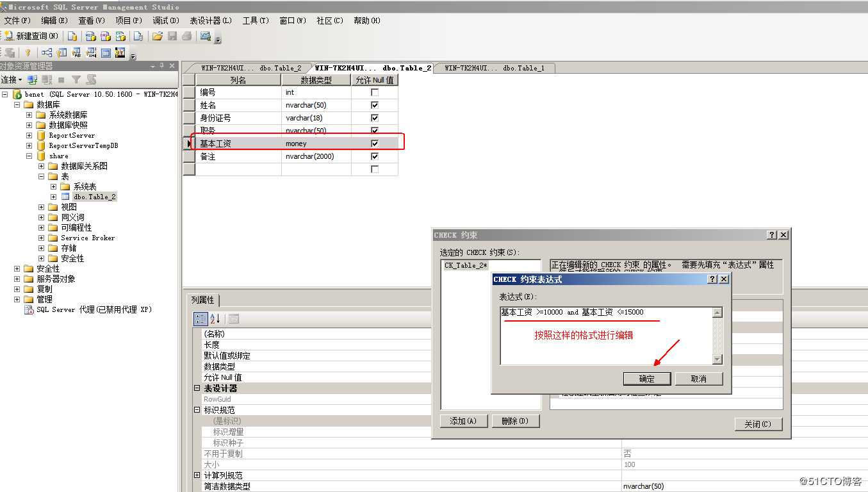Select the Service Broker folder
Screen dimensions: 868x492
click(88, 238)
